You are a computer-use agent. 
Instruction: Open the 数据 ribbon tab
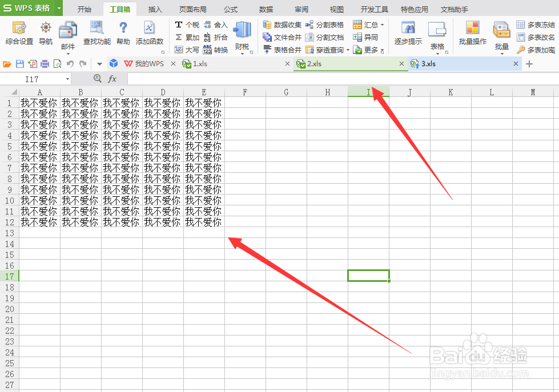click(266, 9)
